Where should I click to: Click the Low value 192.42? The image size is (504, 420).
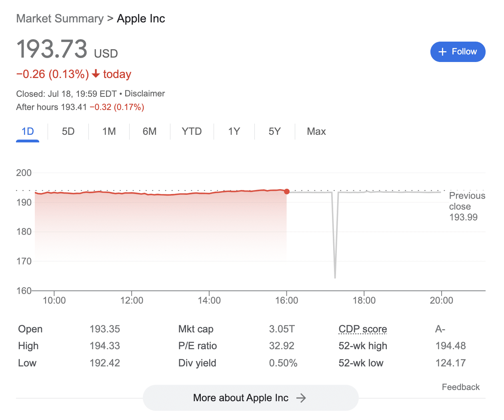click(x=105, y=363)
